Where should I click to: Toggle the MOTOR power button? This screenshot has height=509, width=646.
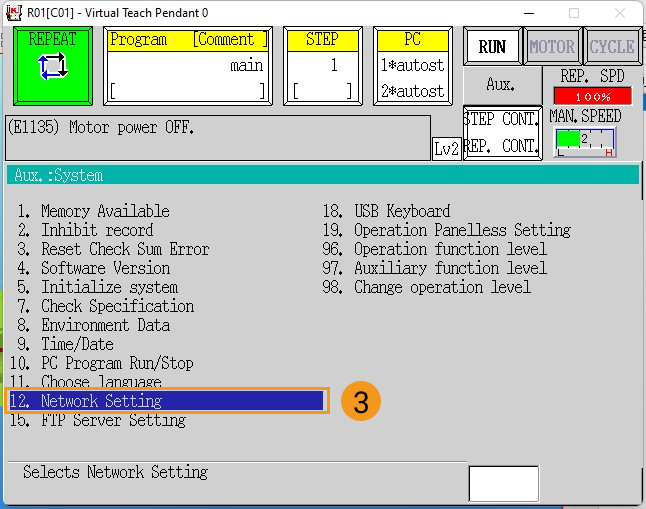tap(552, 47)
